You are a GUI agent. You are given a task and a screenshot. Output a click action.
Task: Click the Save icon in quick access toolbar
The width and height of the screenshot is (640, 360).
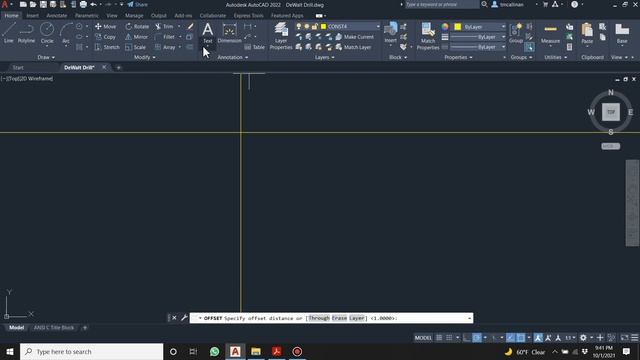[x=43, y=4]
